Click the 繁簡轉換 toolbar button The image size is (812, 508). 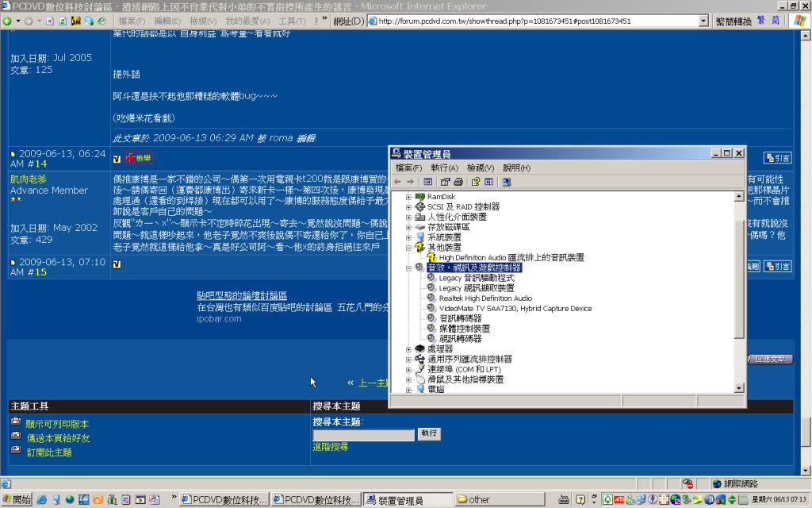[x=733, y=21]
